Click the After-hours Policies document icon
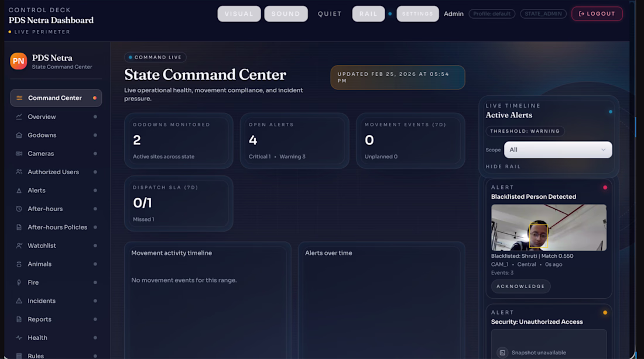This screenshot has height=359, width=644. (x=19, y=227)
